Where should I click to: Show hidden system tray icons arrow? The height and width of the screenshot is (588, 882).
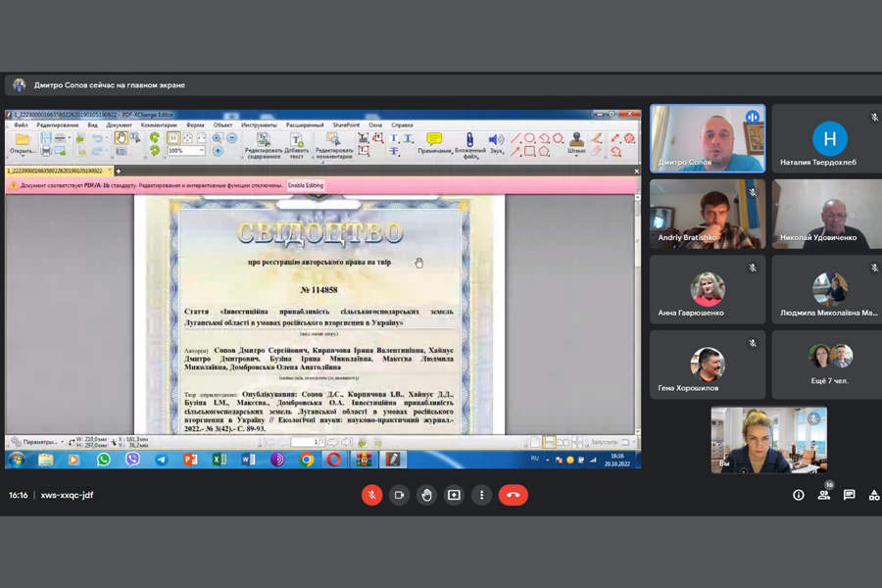pos(547,460)
